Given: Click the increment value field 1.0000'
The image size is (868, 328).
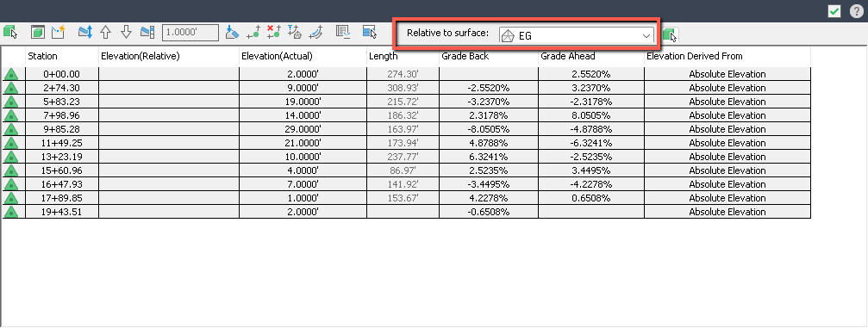Looking at the screenshot, I should coord(190,33).
